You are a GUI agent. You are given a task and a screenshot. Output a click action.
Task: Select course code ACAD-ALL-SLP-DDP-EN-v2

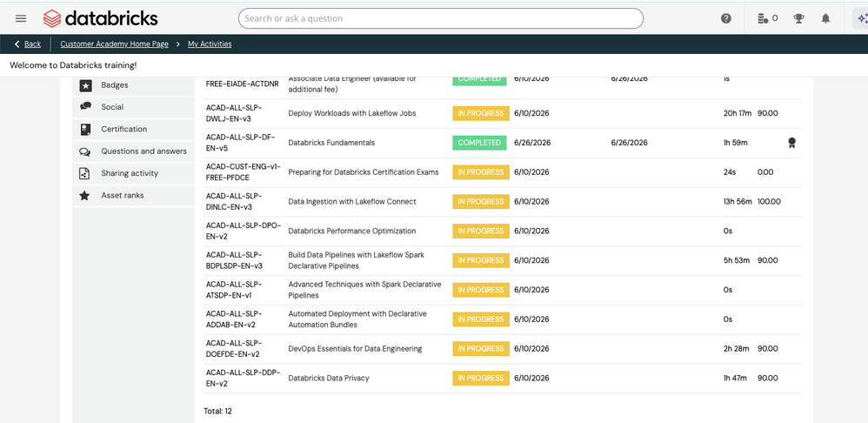(x=244, y=378)
